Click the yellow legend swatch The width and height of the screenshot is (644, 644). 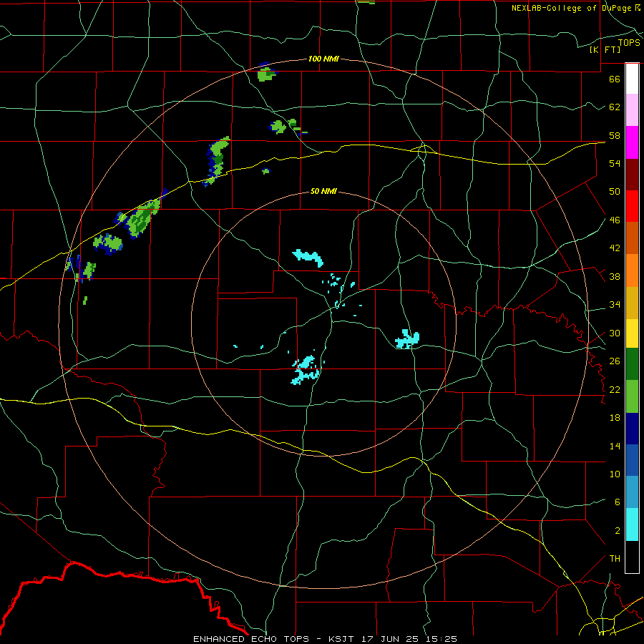pyautogui.click(x=632, y=333)
